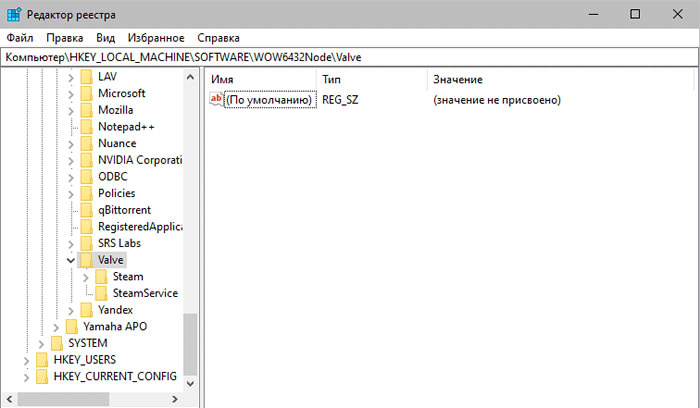Click the Policies folder icon
Image resolution: width=700 pixels, height=408 pixels.
coord(87,193)
